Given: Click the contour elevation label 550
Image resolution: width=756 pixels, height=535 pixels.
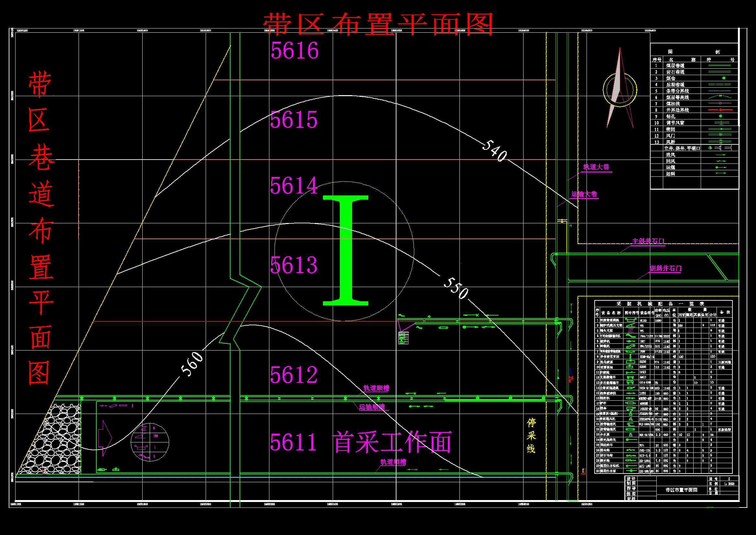Looking at the screenshot, I should (x=456, y=288).
